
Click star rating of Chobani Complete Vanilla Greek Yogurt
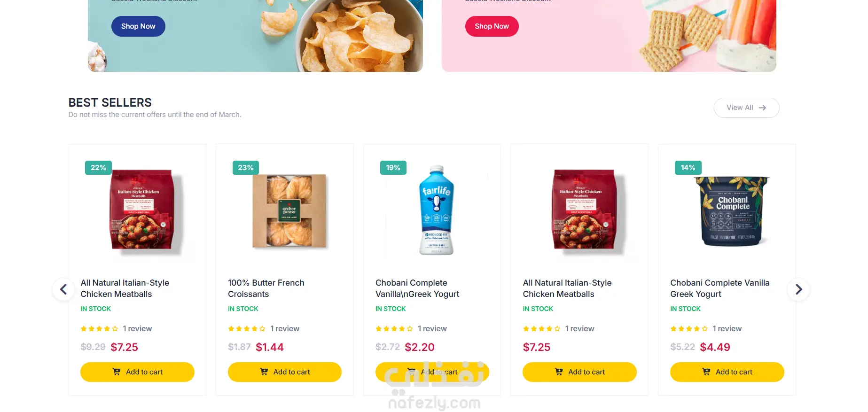(x=689, y=329)
